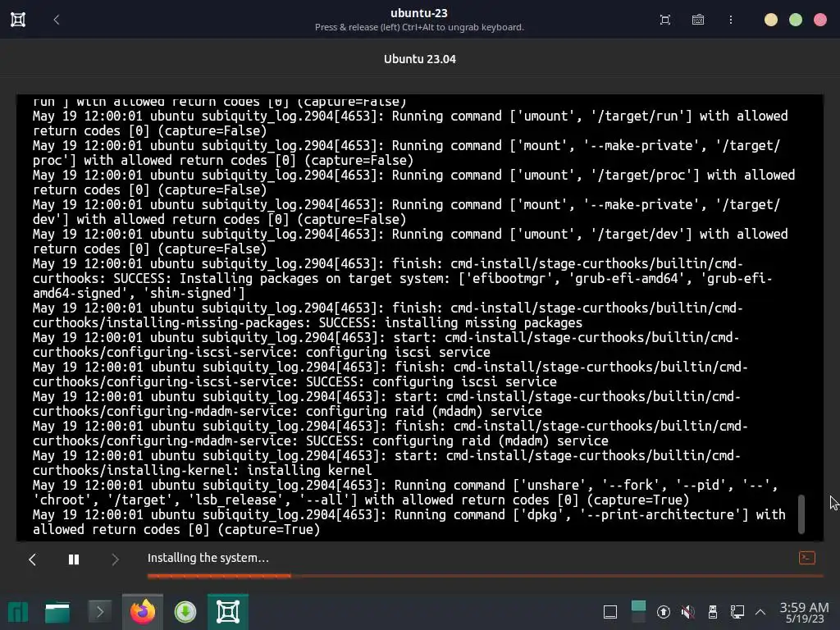Pause the installer slideshow
The height and width of the screenshot is (630, 840).
pyautogui.click(x=74, y=559)
